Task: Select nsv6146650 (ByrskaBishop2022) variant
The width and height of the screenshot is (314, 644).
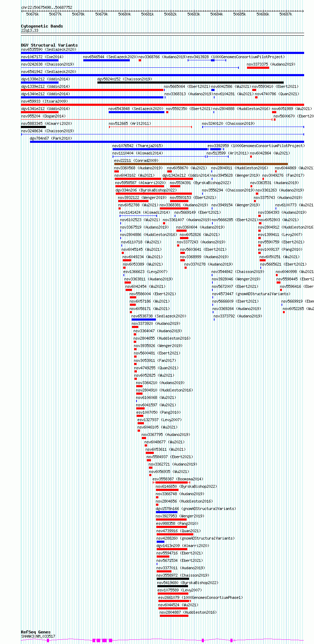Action: tap(186, 486)
